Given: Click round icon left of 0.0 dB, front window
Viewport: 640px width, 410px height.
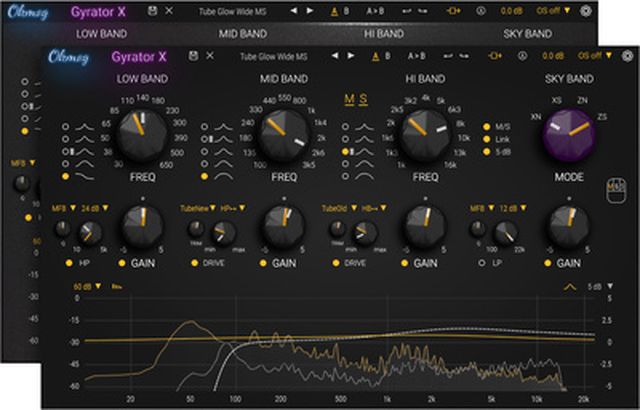Looking at the screenshot, I should pyautogui.click(x=522, y=56).
